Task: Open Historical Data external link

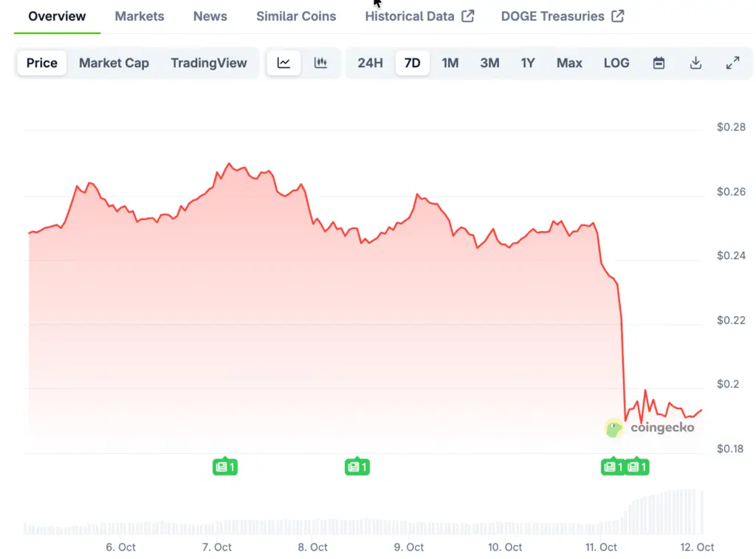Action: (x=419, y=16)
